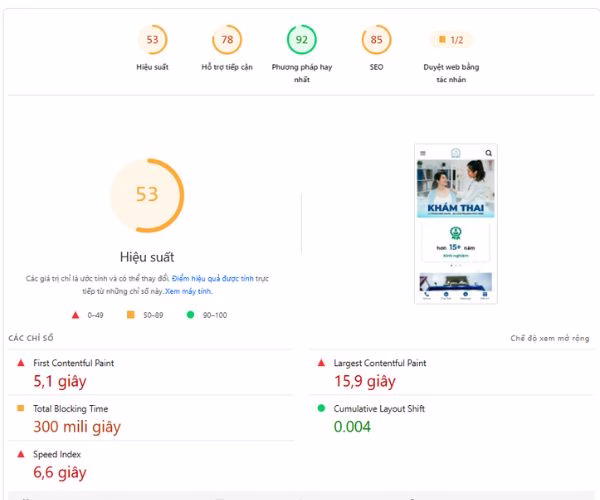Select the Speed Index label
600x500 pixels.
pos(57,454)
